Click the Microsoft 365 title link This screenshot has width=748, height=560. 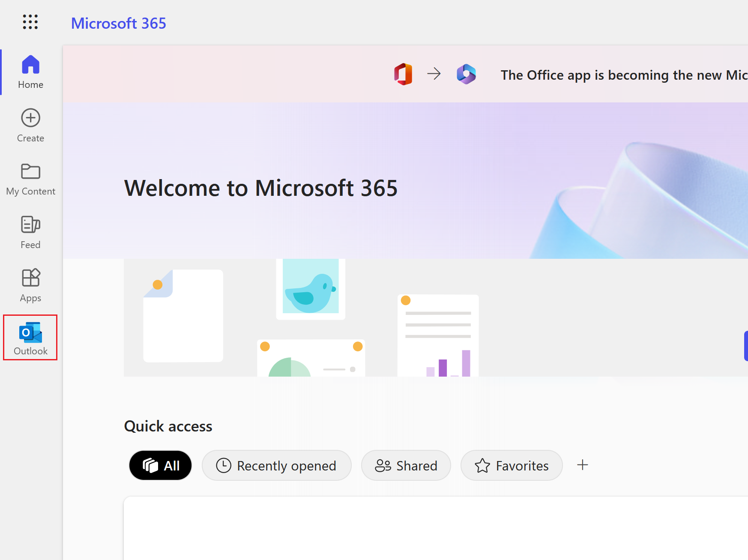(x=119, y=23)
